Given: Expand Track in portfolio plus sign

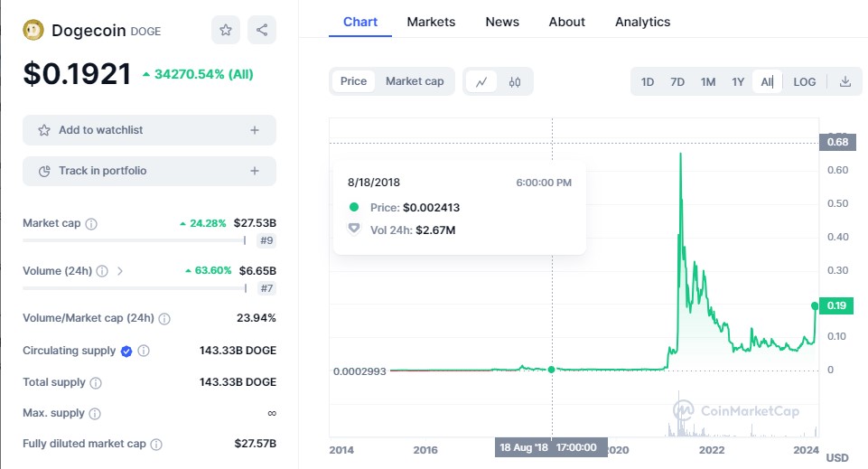Looking at the screenshot, I should (255, 171).
